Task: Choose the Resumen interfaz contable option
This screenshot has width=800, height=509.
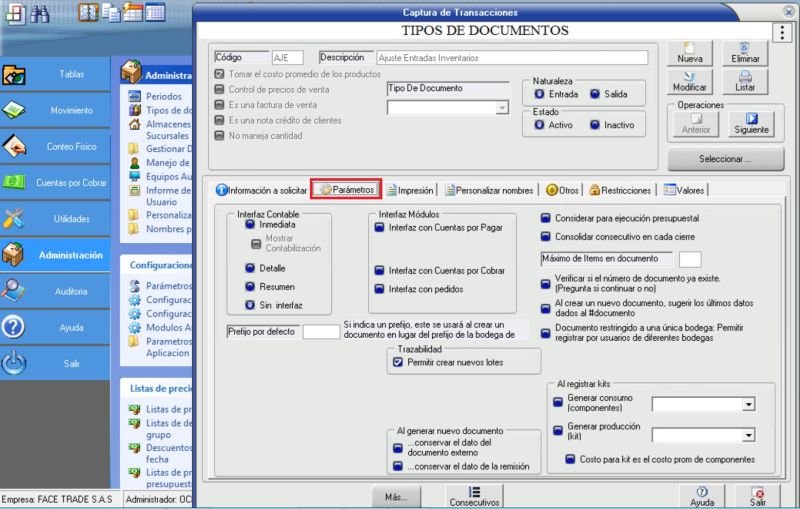Action: (x=251, y=287)
